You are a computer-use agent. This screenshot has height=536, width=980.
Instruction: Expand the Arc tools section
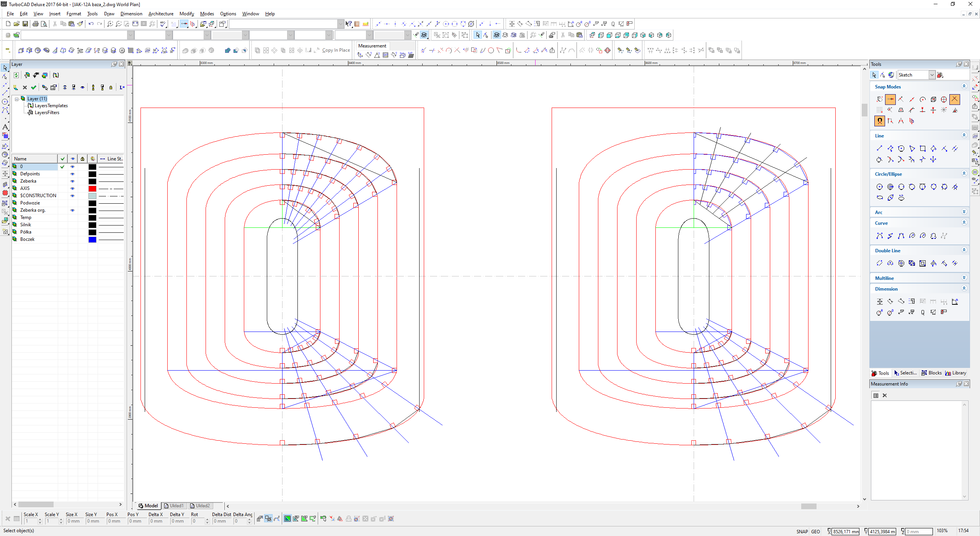964,212
